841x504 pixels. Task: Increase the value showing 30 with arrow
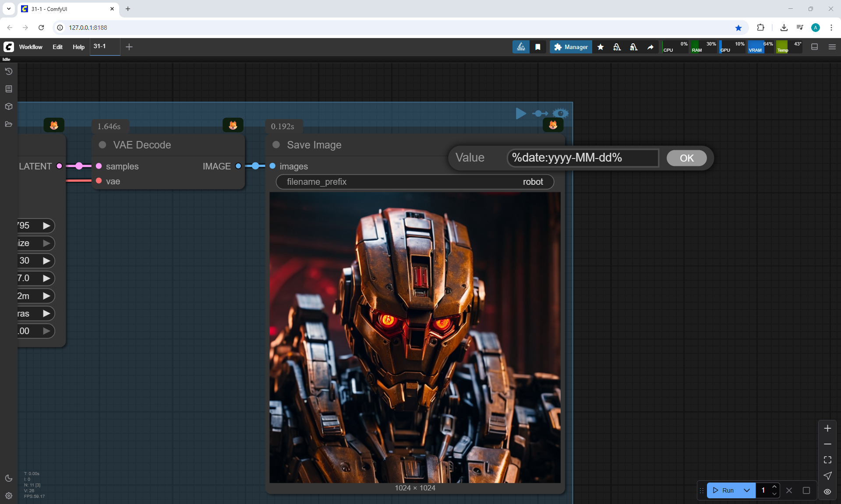pos(46,261)
